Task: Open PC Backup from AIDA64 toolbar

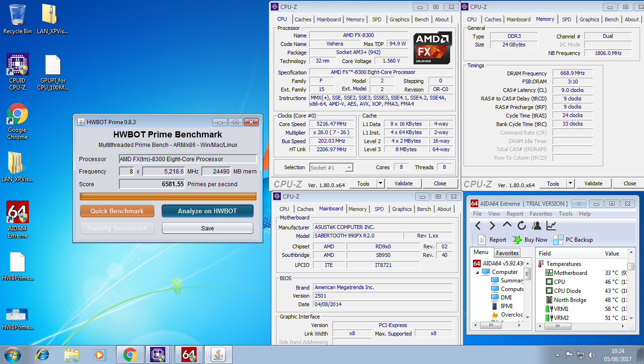Action: (x=573, y=239)
